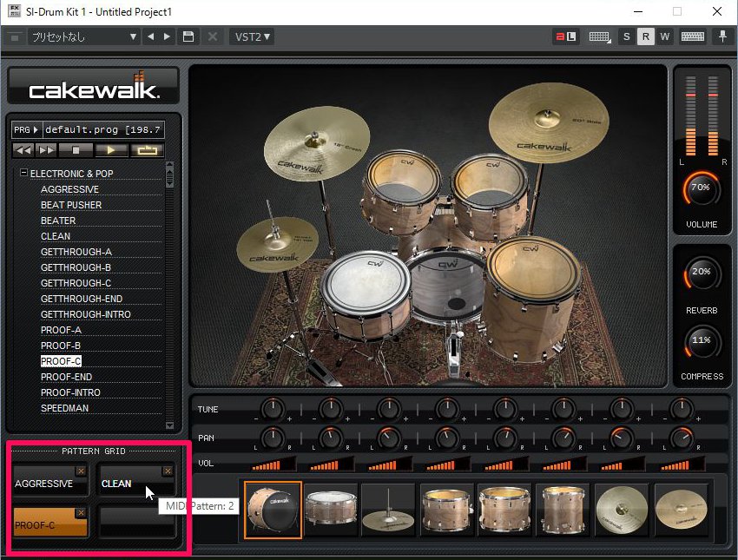Click the empty fourth pattern grid pad
Viewport: 738px width, 560px height.
point(136,522)
